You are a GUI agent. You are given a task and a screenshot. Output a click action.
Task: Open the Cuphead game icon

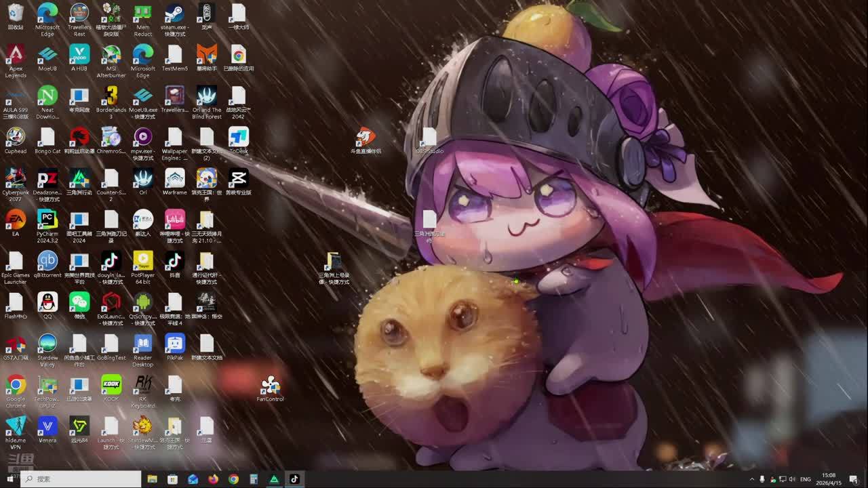tap(16, 137)
